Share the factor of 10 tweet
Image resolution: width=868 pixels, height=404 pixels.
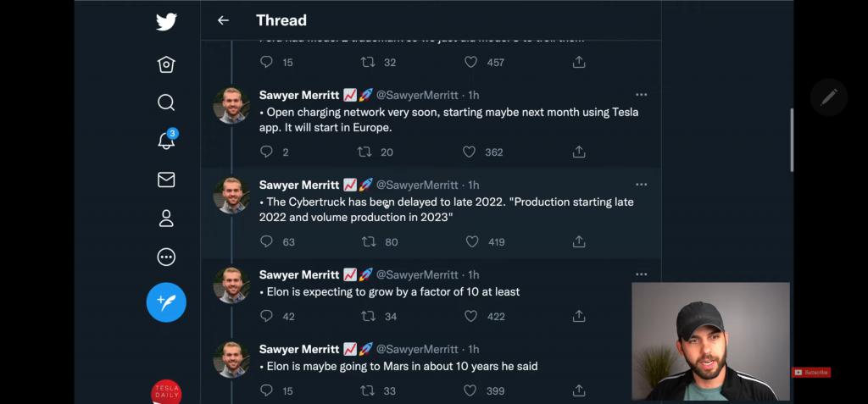(579, 316)
